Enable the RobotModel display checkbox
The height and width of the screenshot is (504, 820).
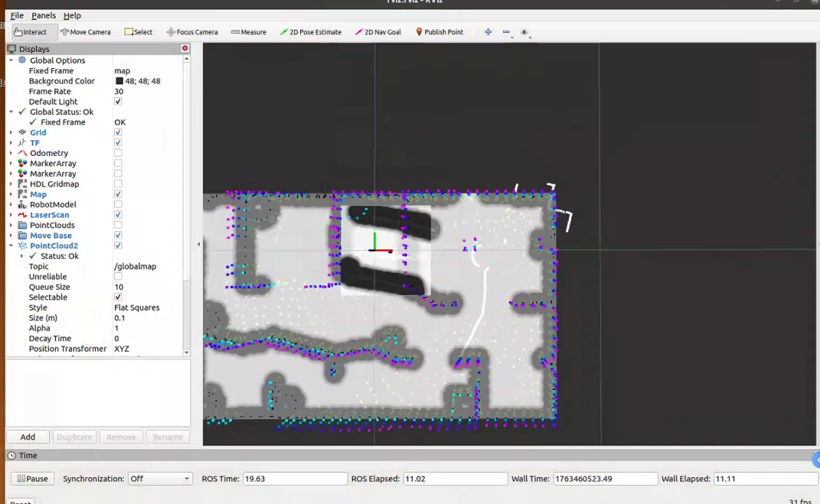118,205
